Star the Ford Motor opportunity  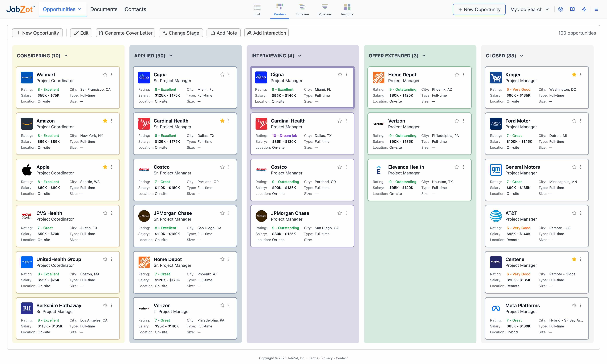[x=574, y=121]
